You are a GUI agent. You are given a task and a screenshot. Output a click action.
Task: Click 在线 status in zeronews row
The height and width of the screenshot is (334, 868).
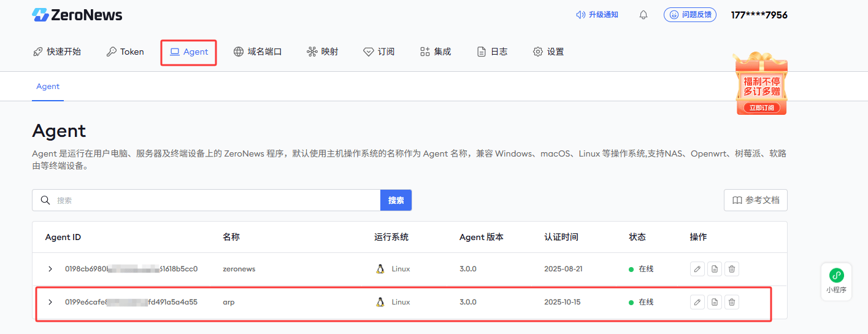642,269
